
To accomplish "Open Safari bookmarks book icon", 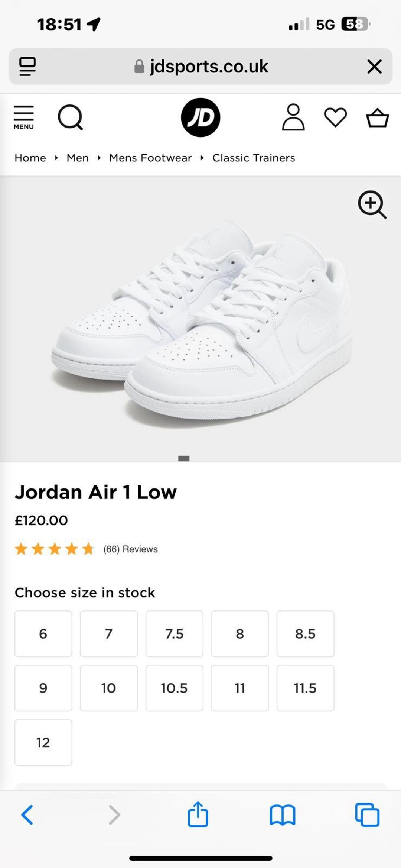I will [x=283, y=815].
